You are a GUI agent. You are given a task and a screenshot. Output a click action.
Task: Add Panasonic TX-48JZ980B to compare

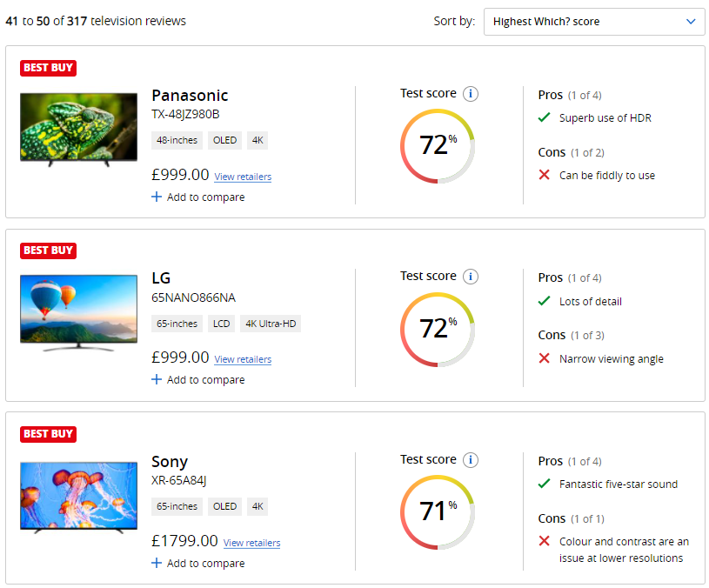point(198,197)
